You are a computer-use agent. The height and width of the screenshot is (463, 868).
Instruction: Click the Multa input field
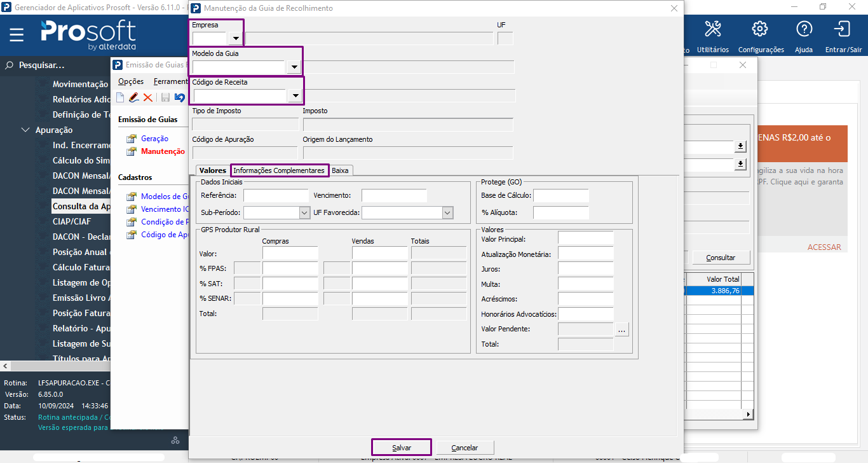click(x=585, y=284)
